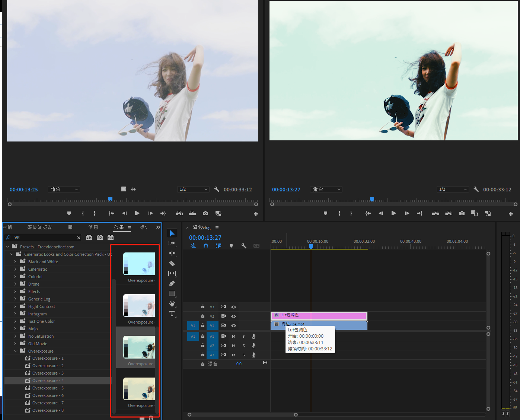Select the Slip tool
This screenshot has height=420, width=520.
(172, 273)
